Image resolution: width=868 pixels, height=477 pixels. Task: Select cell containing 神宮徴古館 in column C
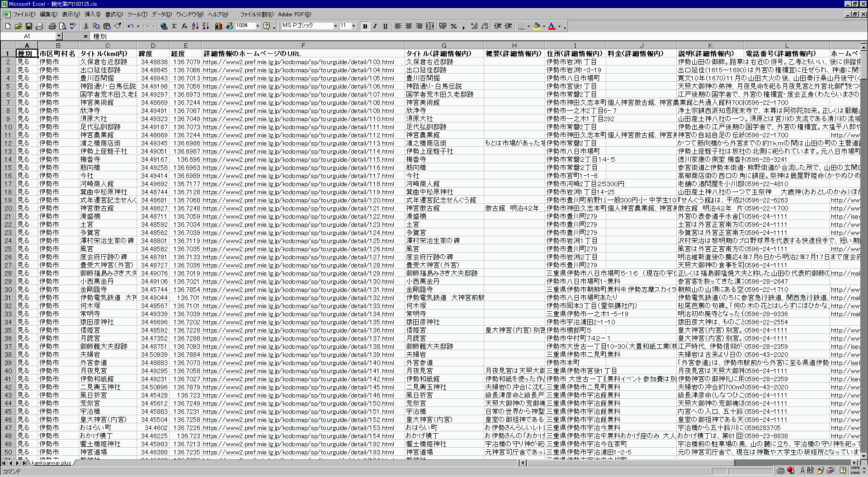[x=108, y=208]
